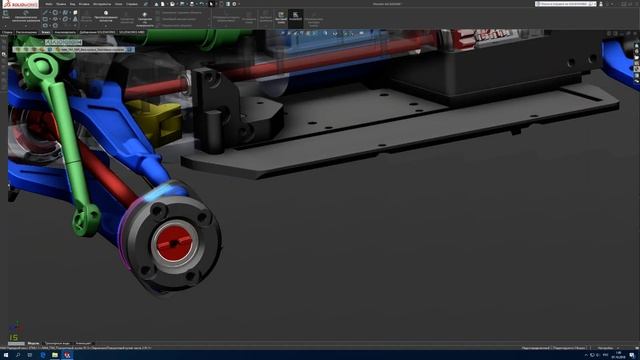Open the Правка (Edit) menu
This screenshot has width=640, height=360.
coord(61,4)
